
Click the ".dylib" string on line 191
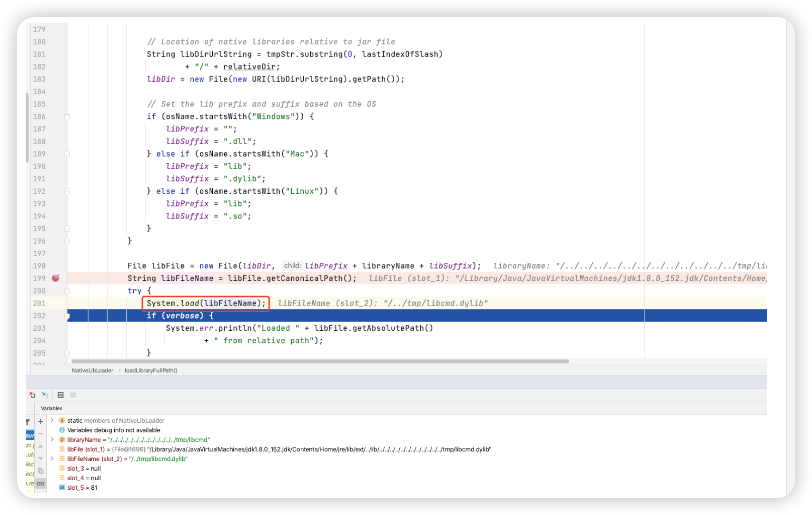pos(242,178)
